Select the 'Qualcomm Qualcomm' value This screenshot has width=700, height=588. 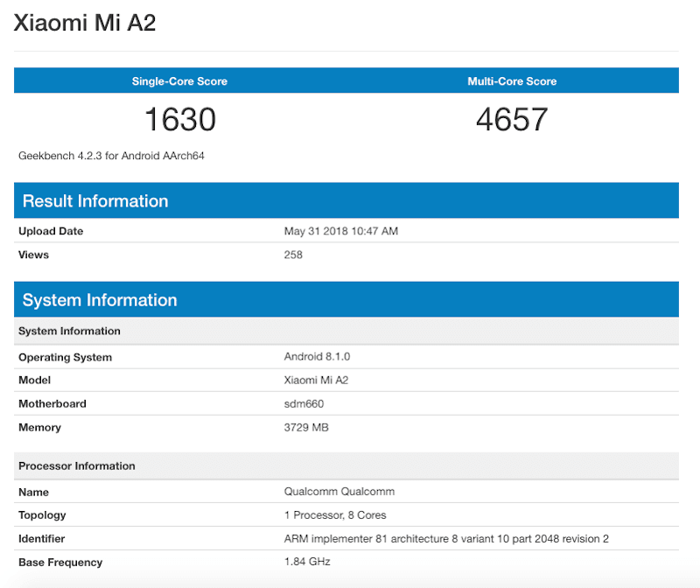[339, 492]
